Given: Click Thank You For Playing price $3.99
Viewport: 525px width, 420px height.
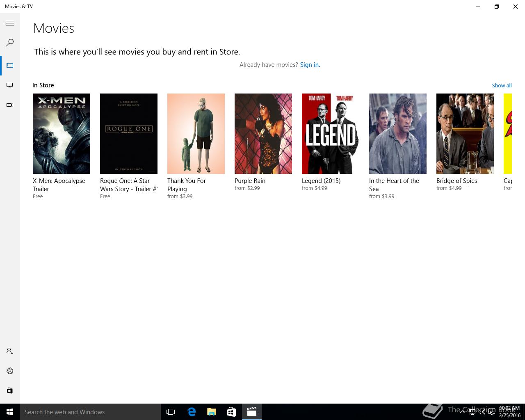Looking at the screenshot, I should pyautogui.click(x=180, y=196).
